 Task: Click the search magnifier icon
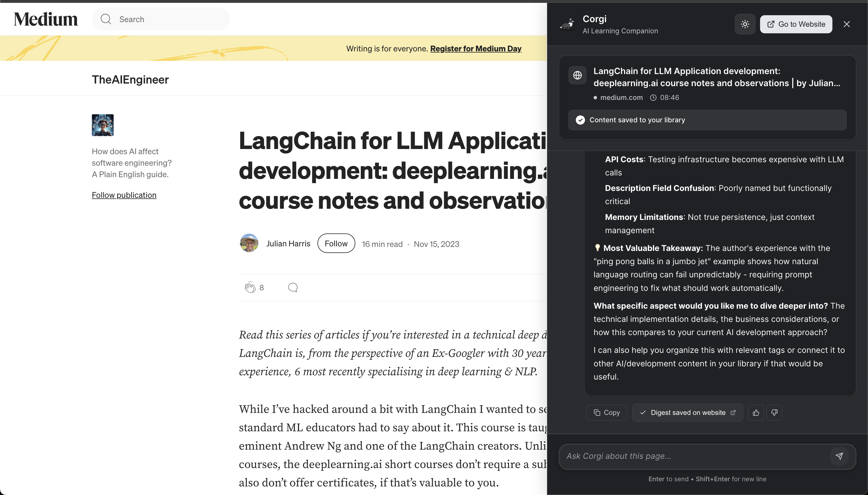coord(106,19)
